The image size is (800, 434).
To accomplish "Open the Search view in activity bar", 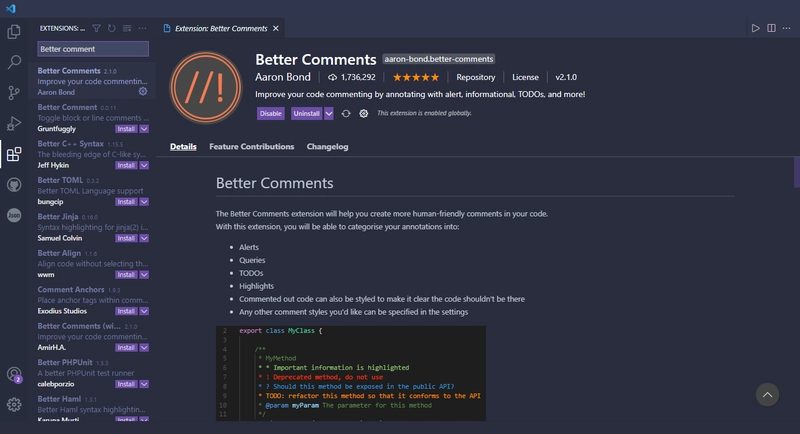I will pos(14,62).
